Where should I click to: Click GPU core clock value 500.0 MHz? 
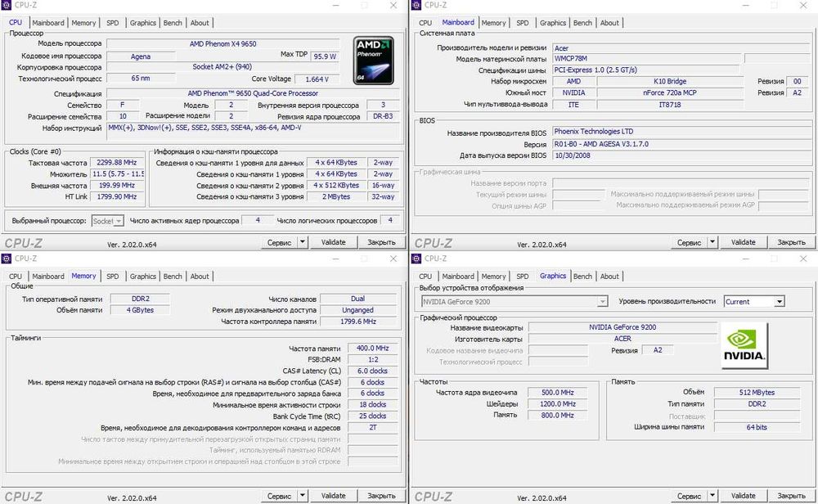tap(558, 393)
